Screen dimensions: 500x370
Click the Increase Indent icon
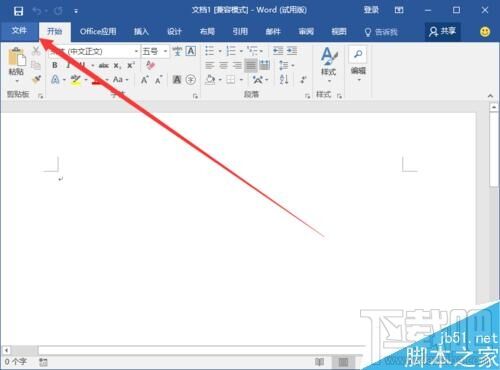click(x=292, y=51)
